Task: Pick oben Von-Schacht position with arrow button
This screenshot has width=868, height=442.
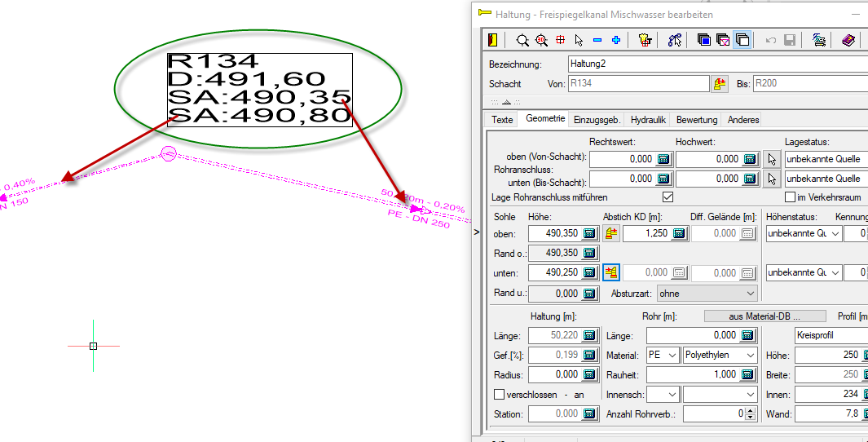Action: click(773, 159)
